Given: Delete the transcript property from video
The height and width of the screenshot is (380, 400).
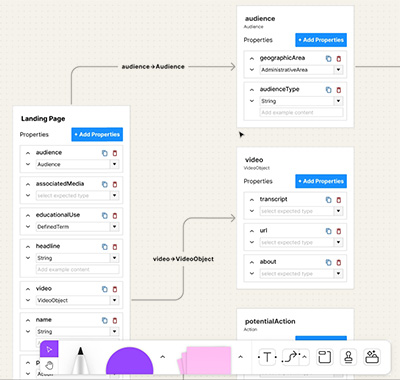Looking at the screenshot, I should pyautogui.click(x=339, y=200).
